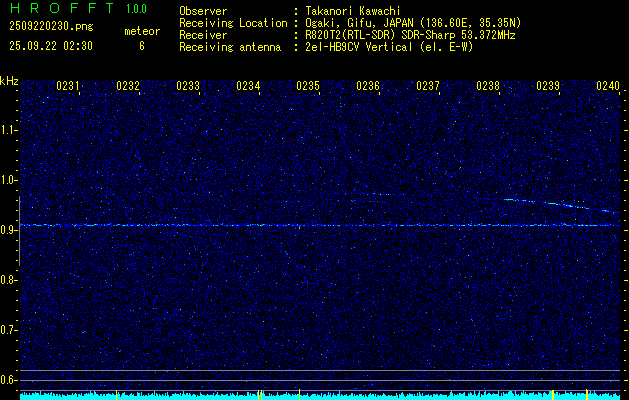Click the 0238 time marker
629x400 pixels.
pyautogui.click(x=488, y=86)
